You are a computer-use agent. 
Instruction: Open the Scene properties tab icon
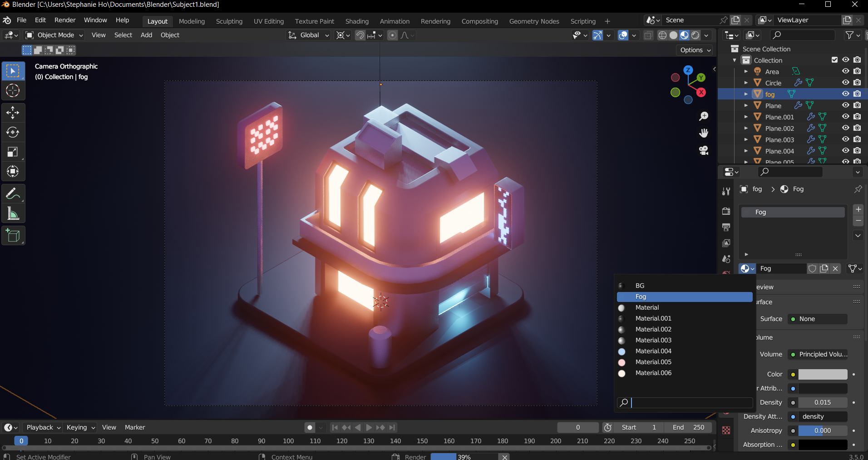[x=726, y=259]
